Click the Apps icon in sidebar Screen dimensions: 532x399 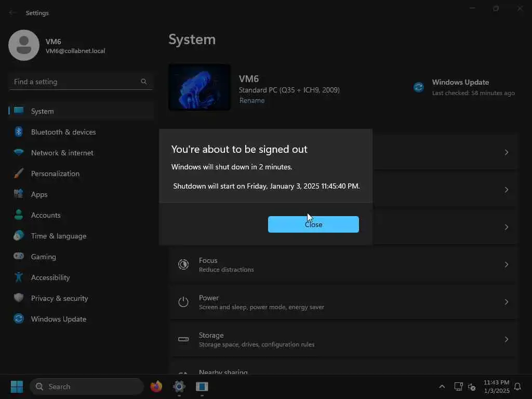19,194
